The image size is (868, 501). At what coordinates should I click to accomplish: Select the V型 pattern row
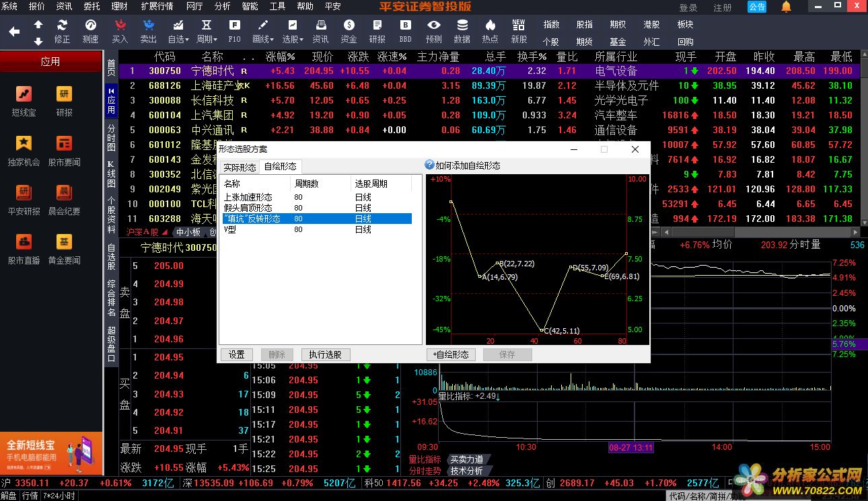click(x=317, y=229)
